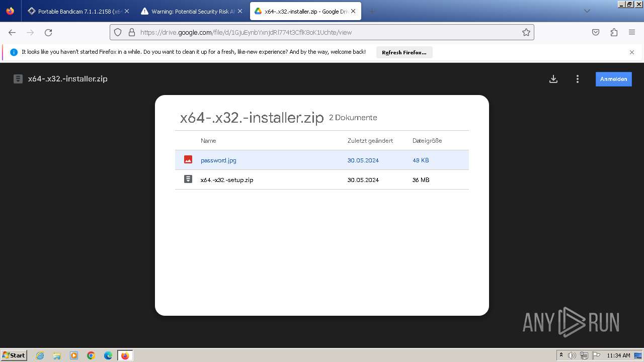Click the Firefox View icon in the tab bar

pyautogui.click(x=10, y=11)
